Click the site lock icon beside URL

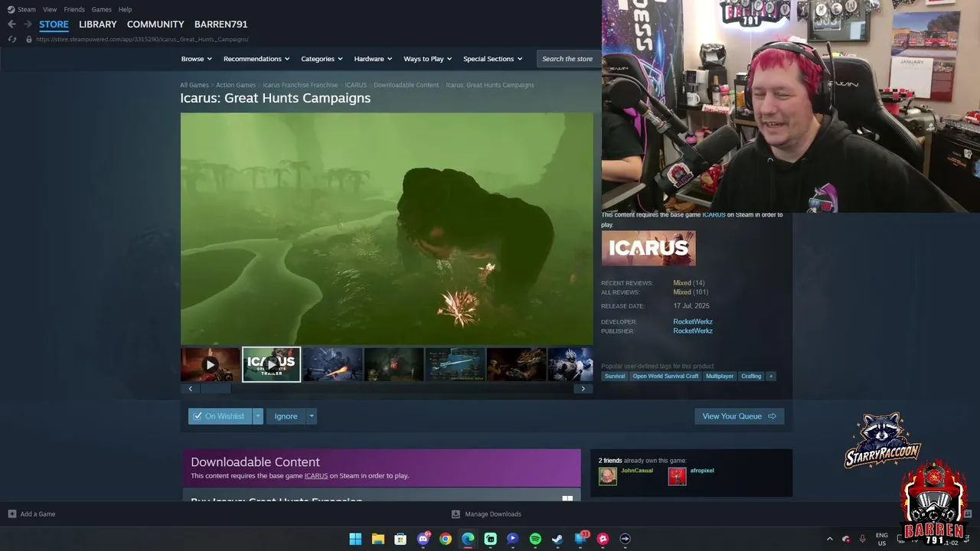tap(29, 39)
